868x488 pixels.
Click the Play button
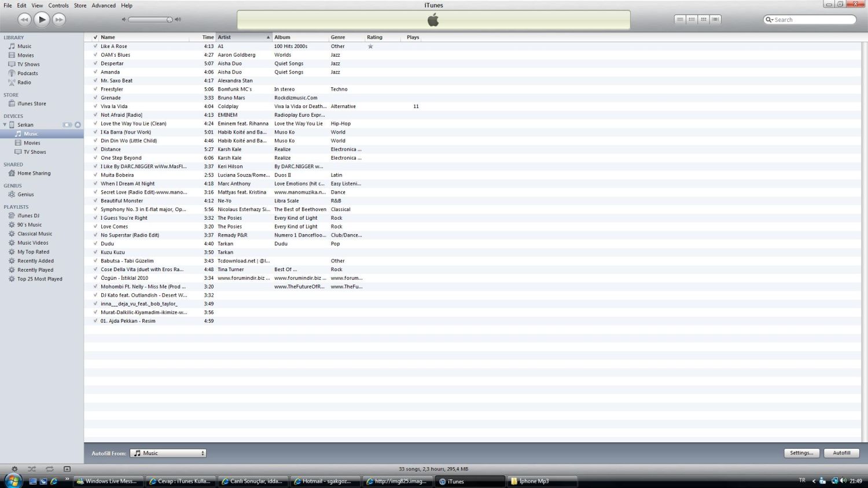point(42,20)
